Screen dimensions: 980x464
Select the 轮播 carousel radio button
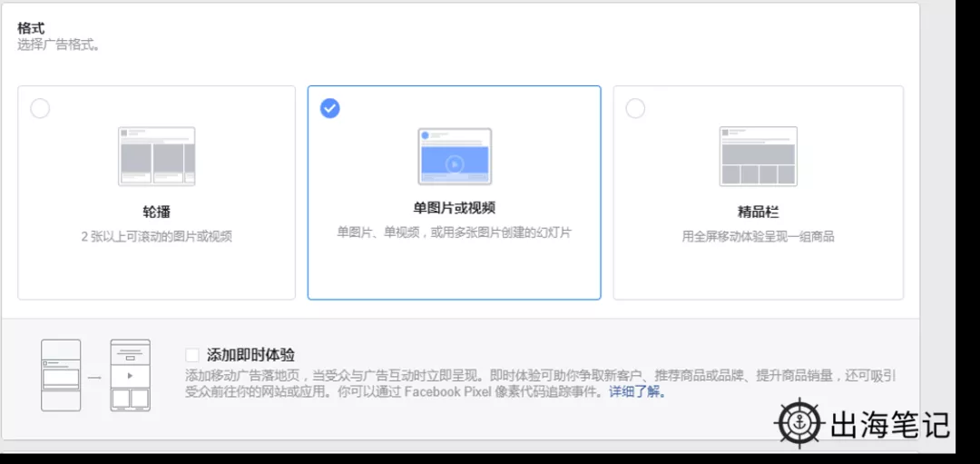40,109
